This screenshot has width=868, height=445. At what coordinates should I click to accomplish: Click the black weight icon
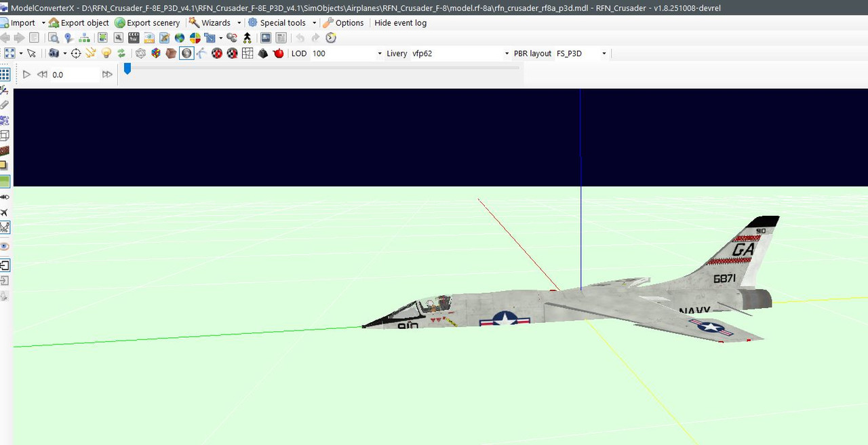[263, 54]
